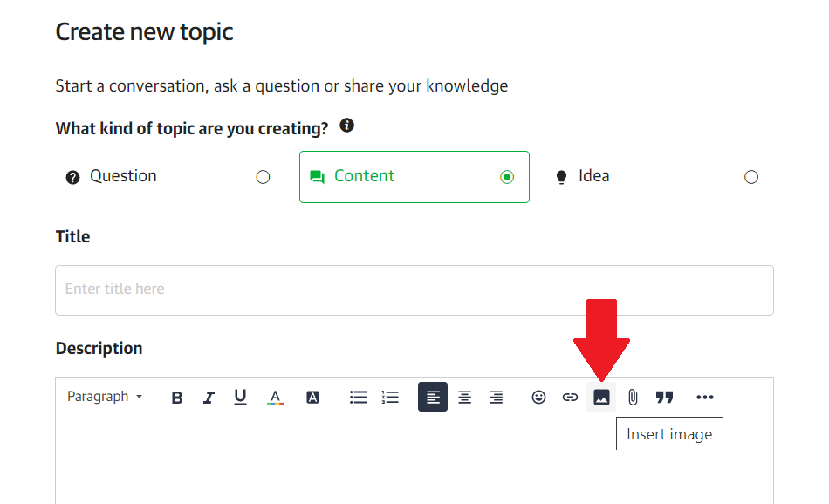Open the Paragraph style dropdown
The image size is (829, 504).
[x=105, y=397]
